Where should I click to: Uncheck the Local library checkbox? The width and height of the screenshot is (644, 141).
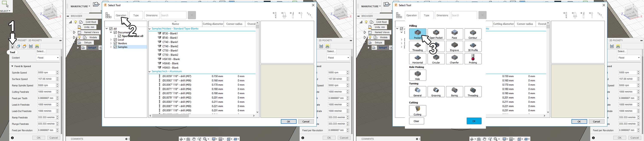click(x=115, y=40)
